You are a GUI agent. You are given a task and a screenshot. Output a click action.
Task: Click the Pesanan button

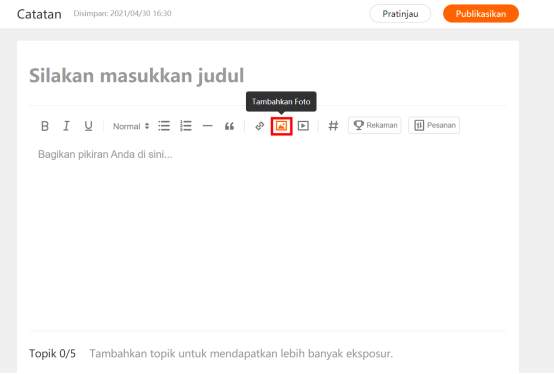point(434,125)
